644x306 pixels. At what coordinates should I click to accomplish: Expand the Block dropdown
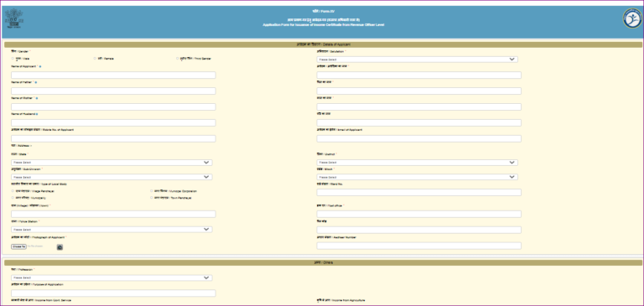(417, 177)
